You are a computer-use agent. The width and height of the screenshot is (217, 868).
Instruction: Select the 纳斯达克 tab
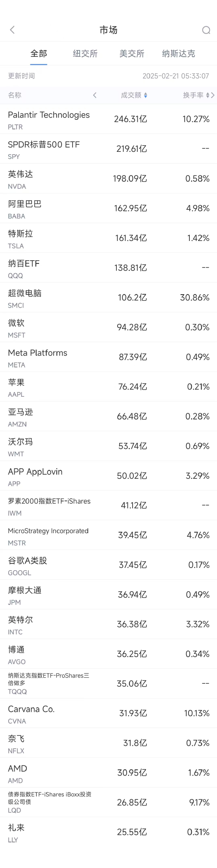click(x=179, y=54)
